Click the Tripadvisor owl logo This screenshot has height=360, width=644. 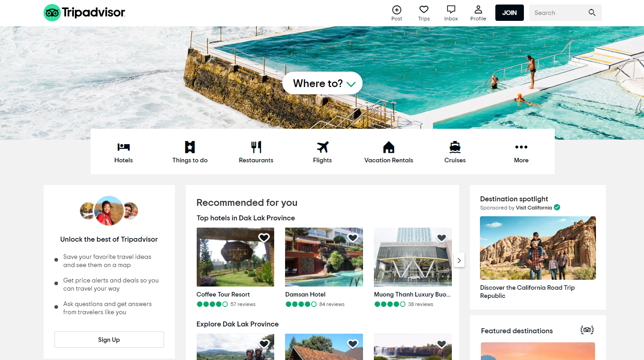(84, 13)
